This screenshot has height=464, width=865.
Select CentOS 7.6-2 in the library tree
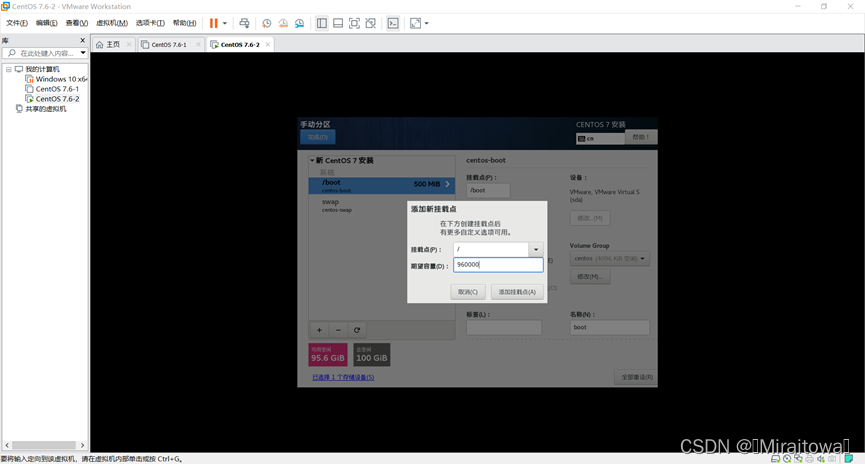[x=57, y=99]
